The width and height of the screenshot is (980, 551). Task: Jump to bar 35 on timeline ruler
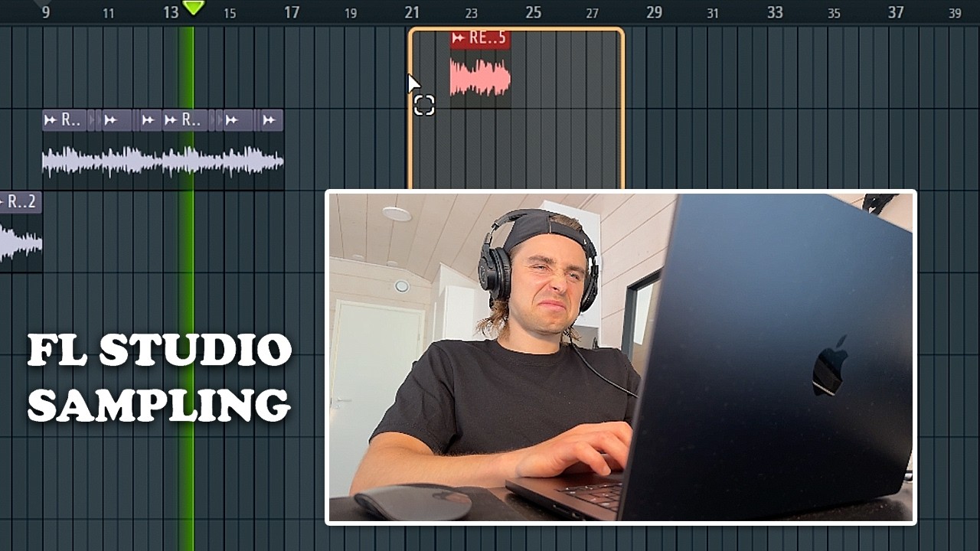pyautogui.click(x=834, y=13)
